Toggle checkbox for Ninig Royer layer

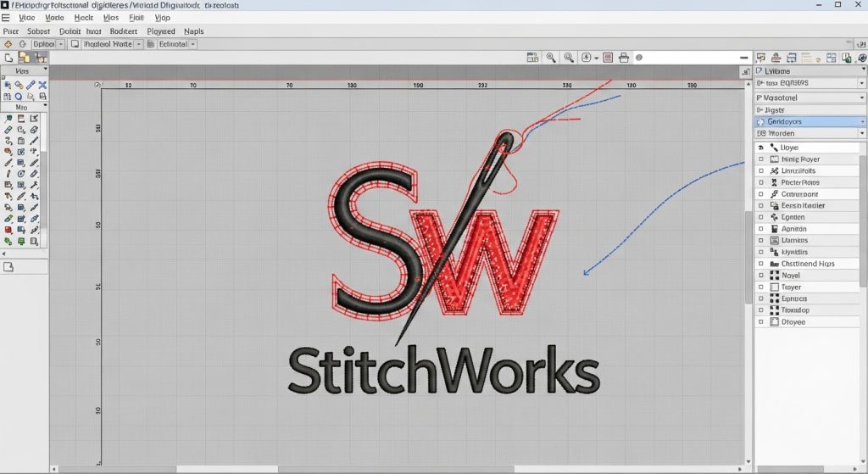coord(761,159)
